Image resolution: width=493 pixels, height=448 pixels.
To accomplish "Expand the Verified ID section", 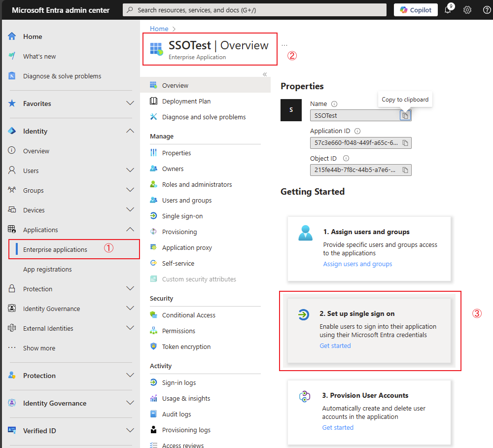I will pos(130,430).
